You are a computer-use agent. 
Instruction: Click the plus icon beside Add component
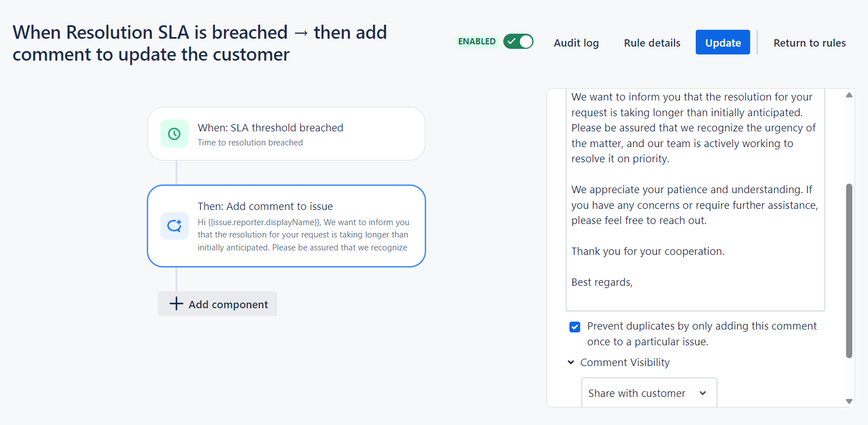click(176, 304)
